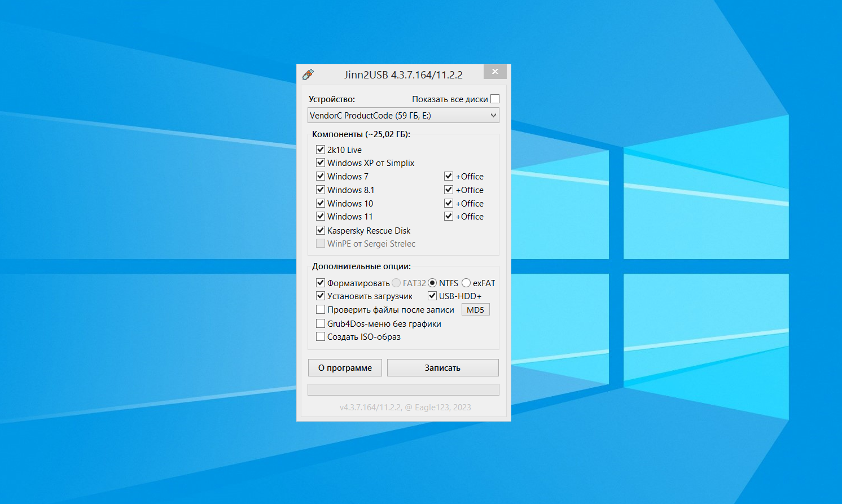The height and width of the screenshot is (504, 842).
Task: Click the Jinn2USB title bar app icon
Action: click(x=308, y=74)
